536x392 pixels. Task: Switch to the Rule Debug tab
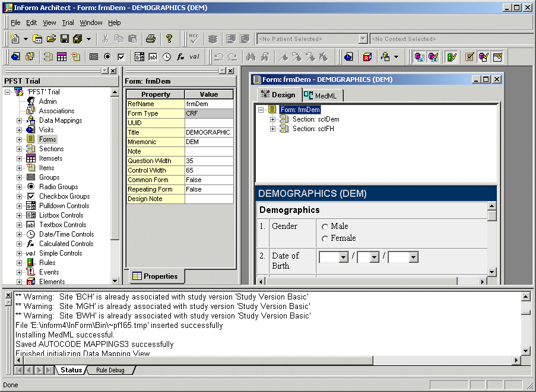[x=110, y=370]
